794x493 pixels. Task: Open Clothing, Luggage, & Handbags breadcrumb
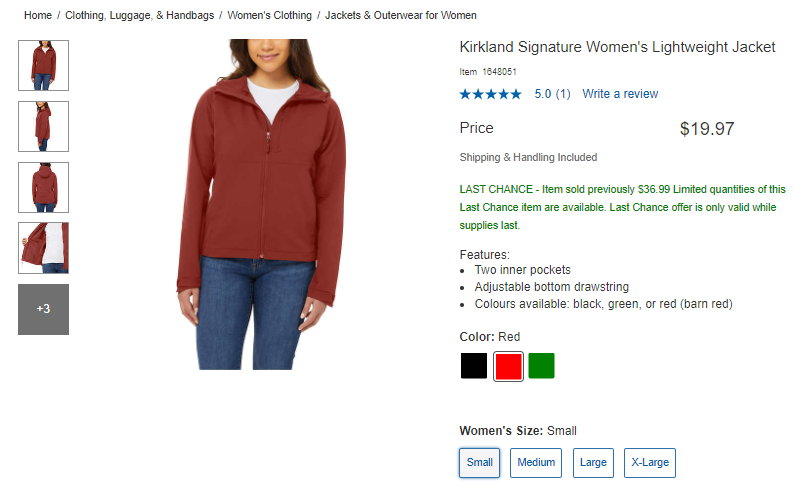pos(139,15)
